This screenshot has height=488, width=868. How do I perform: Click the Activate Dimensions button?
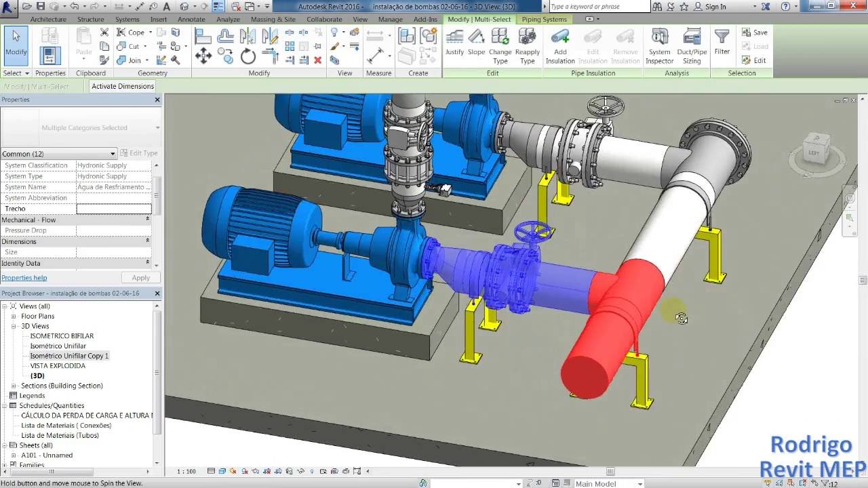pos(123,86)
